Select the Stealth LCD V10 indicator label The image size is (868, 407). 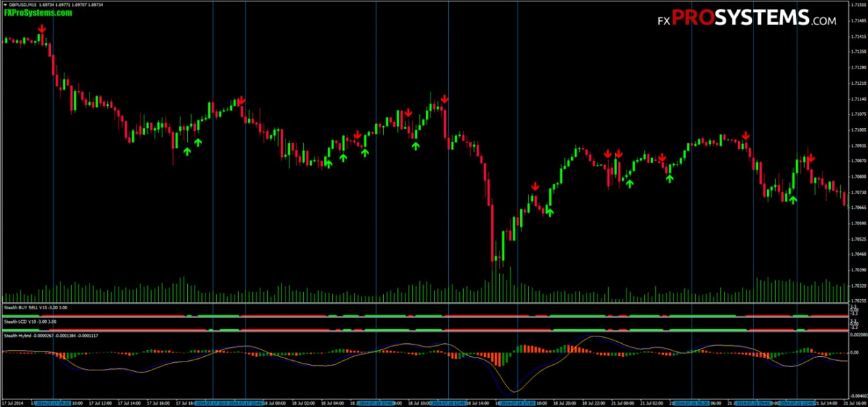pyautogui.click(x=31, y=322)
